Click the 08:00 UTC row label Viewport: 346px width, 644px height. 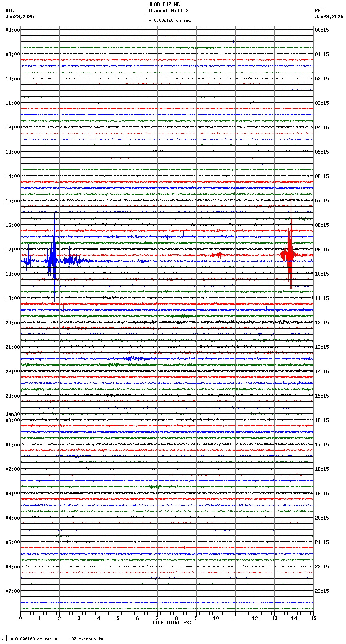[x=13, y=30]
